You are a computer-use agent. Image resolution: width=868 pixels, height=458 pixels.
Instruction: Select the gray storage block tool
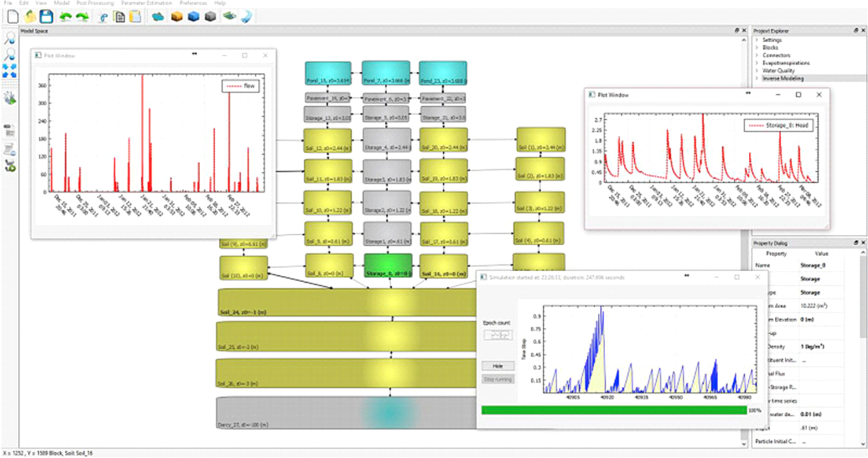(x=211, y=17)
